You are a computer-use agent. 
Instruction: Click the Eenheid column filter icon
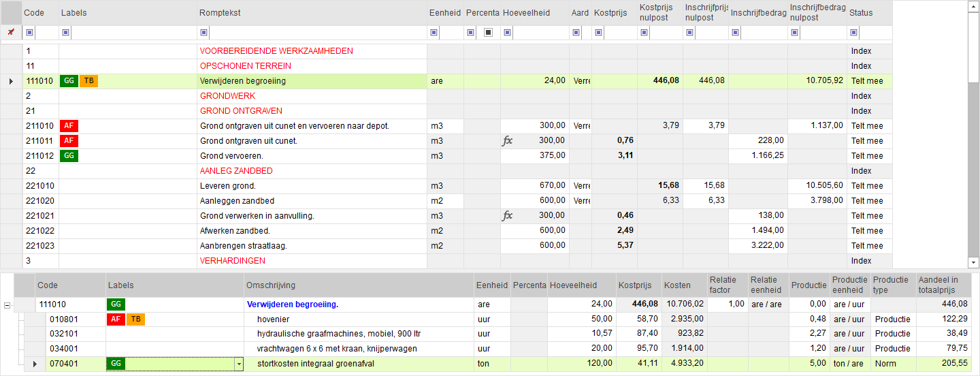click(434, 32)
